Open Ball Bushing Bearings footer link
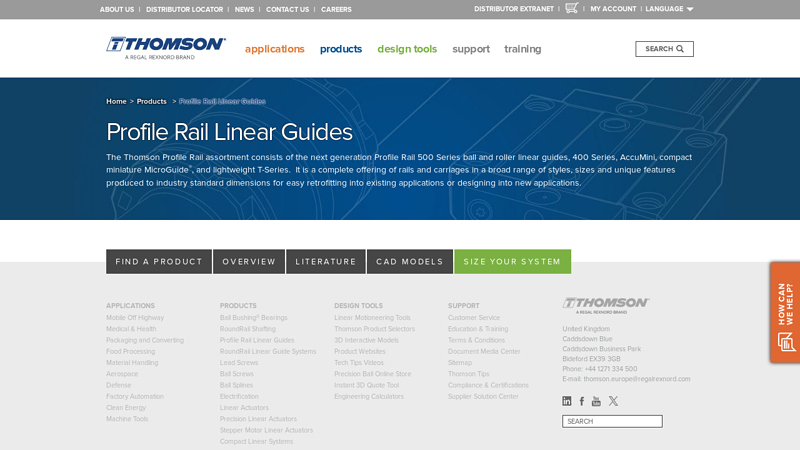The width and height of the screenshot is (800, 450). point(254,318)
